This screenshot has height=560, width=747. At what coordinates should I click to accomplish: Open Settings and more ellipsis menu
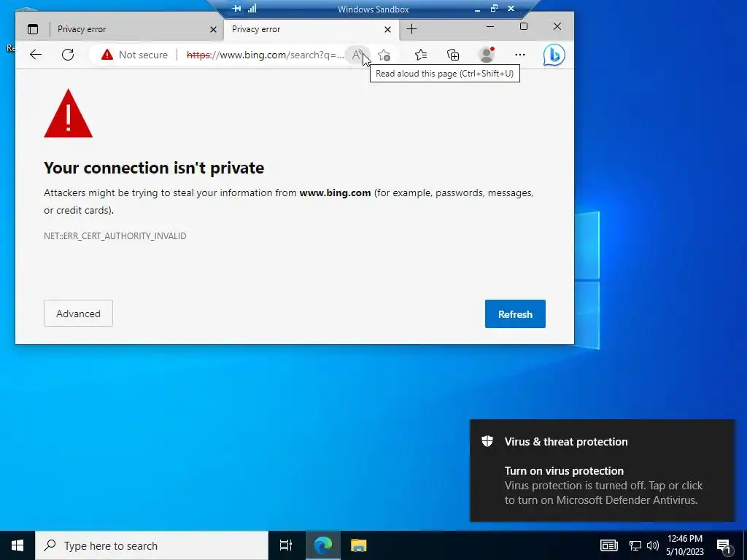pos(519,55)
